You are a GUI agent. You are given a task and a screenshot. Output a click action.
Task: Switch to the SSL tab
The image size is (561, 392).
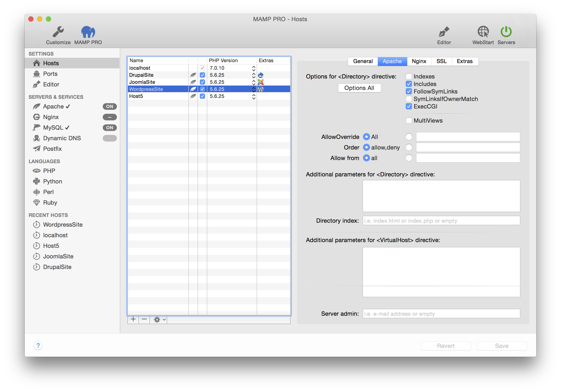point(441,61)
